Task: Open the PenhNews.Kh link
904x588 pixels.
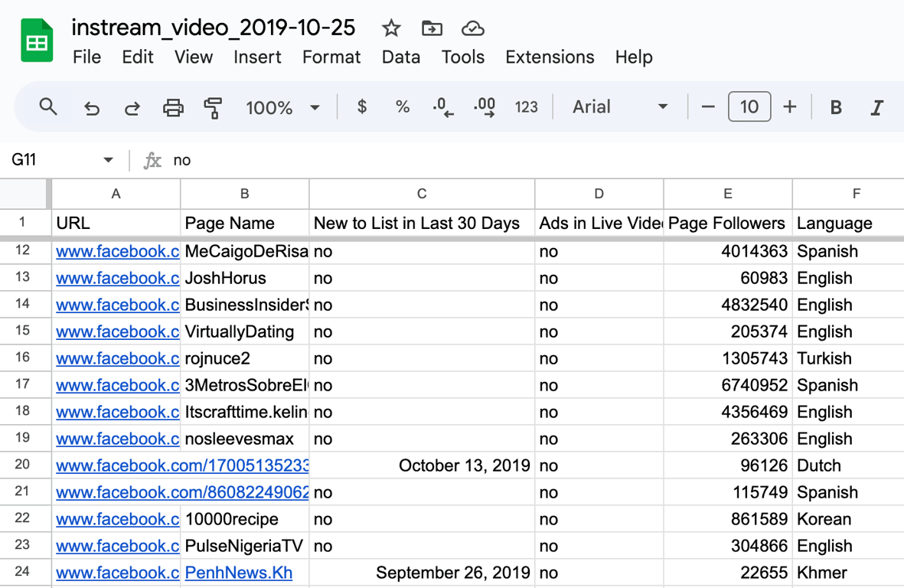Action: 239,573
